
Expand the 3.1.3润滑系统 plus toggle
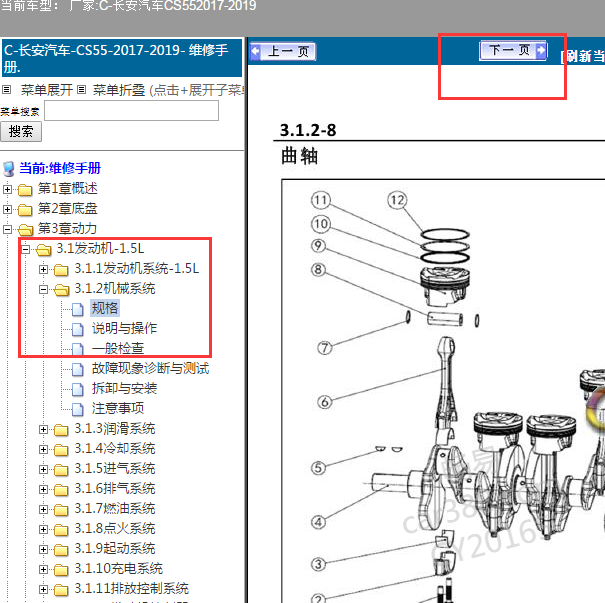click(x=44, y=429)
